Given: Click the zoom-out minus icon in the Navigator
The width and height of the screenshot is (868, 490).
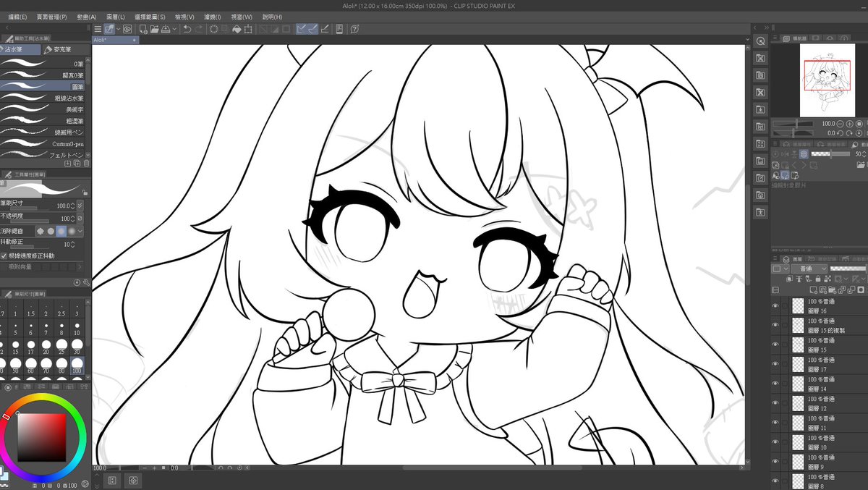Looking at the screenshot, I should [x=840, y=124].
